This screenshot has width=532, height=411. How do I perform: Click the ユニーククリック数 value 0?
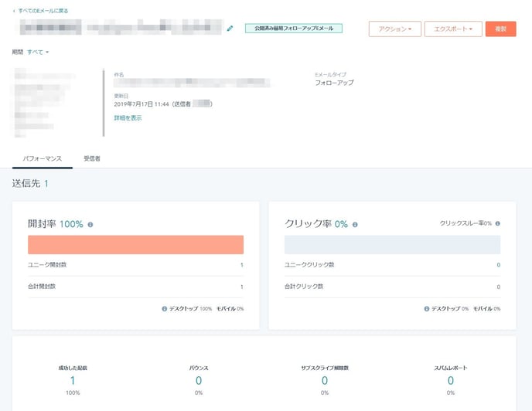[499, 265]
